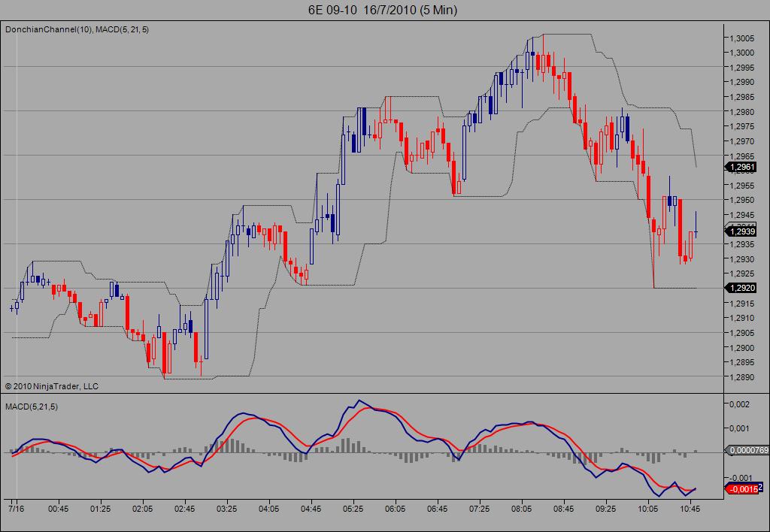Select the 0,0000769 MACD histogram value marker
770x532 pixels.
(747, 449)
